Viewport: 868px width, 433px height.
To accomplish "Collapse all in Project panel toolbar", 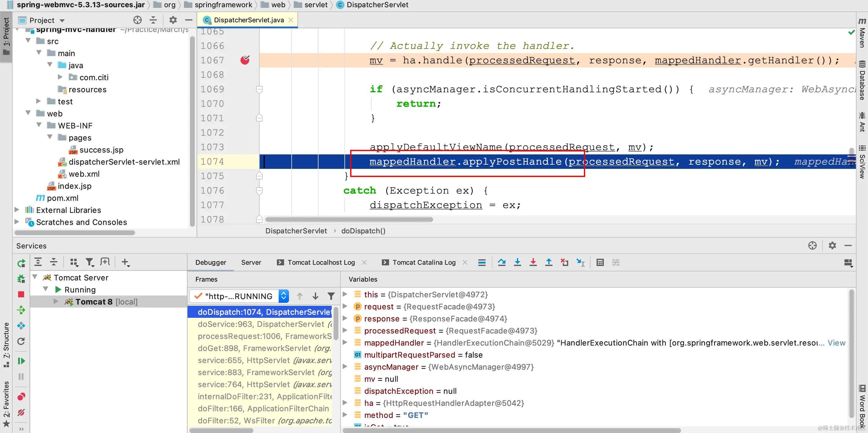I will tap(153, 20).
